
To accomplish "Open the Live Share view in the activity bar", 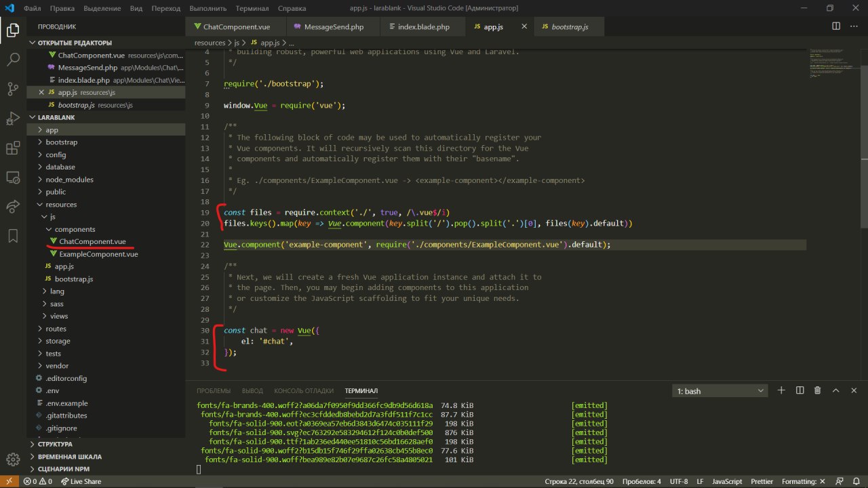I will [x=13, y=207].
